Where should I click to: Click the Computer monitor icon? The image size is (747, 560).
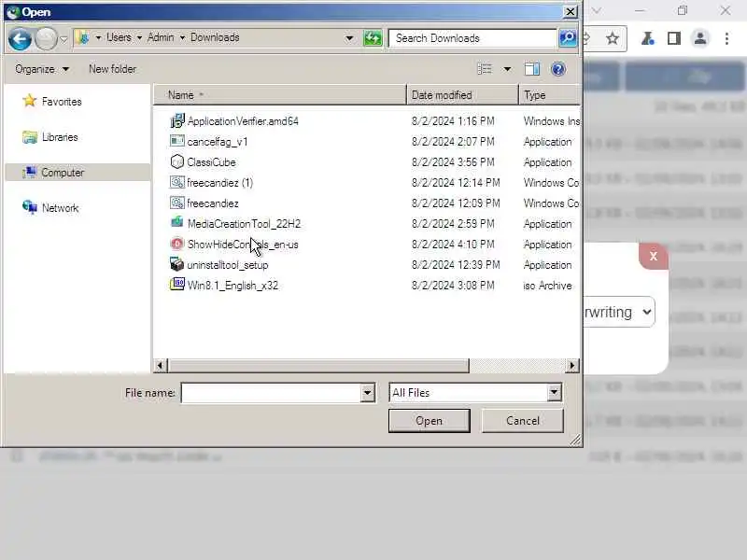coord(30,172)
